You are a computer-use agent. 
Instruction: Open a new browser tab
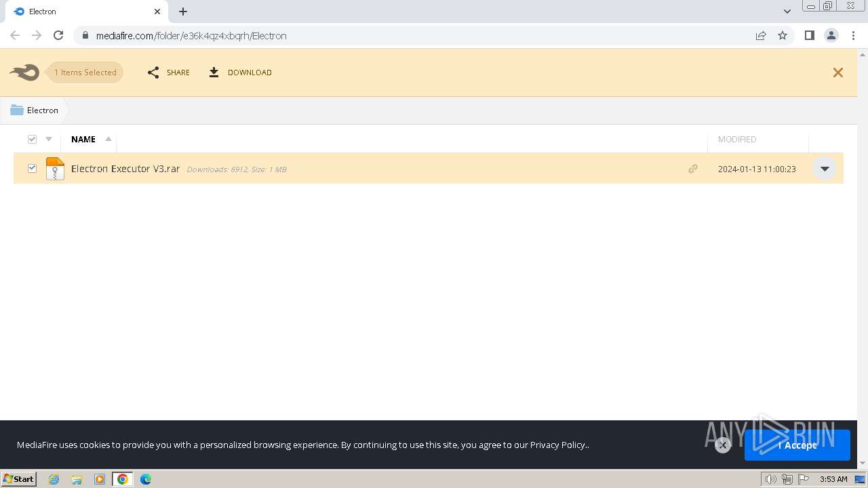coord(183,12)
